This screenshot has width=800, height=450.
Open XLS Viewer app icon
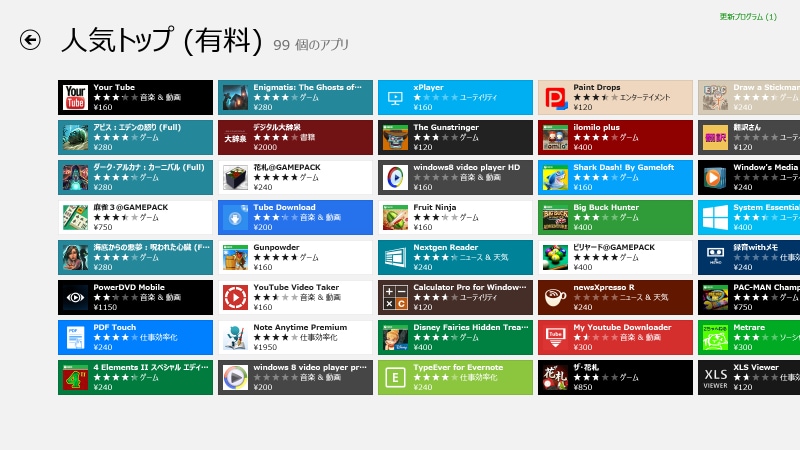715,378
